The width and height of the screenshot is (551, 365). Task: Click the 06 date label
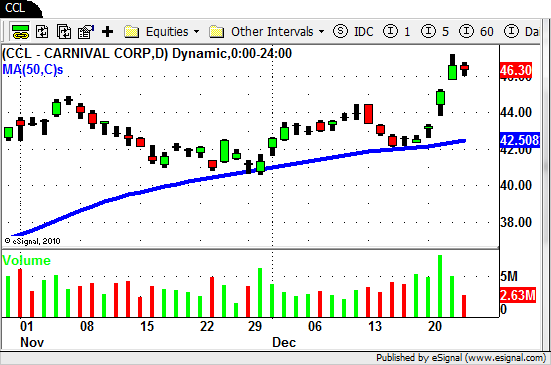coord(315,326)
